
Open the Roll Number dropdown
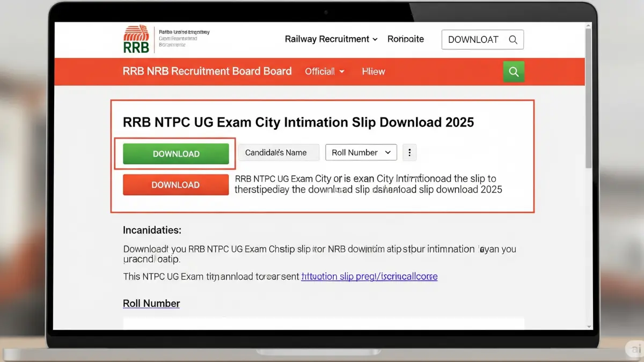tap(361, 153)
